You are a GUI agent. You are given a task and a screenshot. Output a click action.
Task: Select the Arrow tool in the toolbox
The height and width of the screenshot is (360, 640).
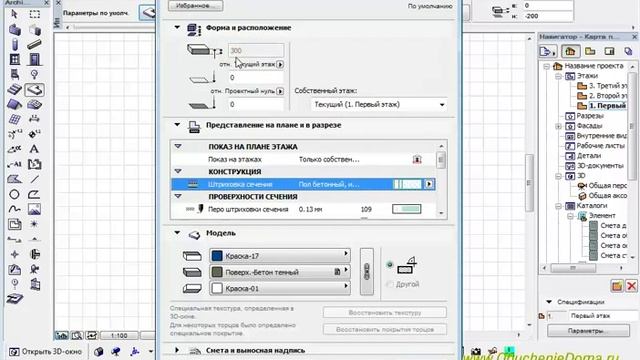[x=14, y=14]
